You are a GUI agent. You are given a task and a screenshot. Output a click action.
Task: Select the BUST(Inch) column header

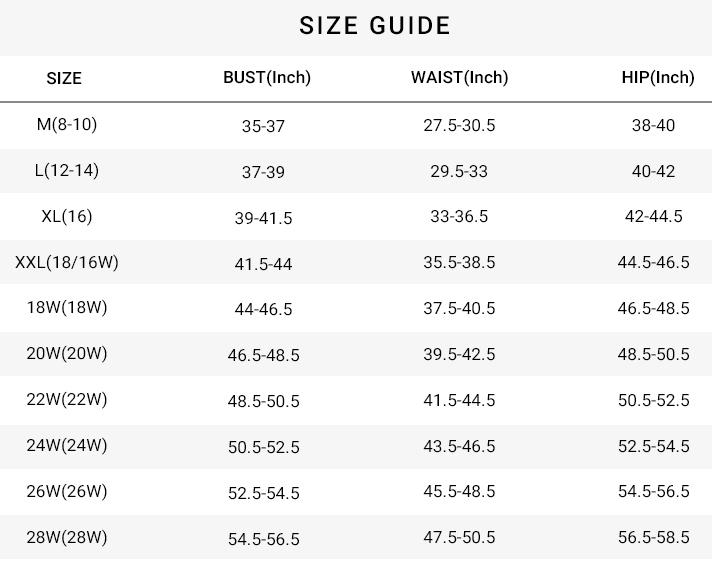pyautogui.click(x=267, y=77)
